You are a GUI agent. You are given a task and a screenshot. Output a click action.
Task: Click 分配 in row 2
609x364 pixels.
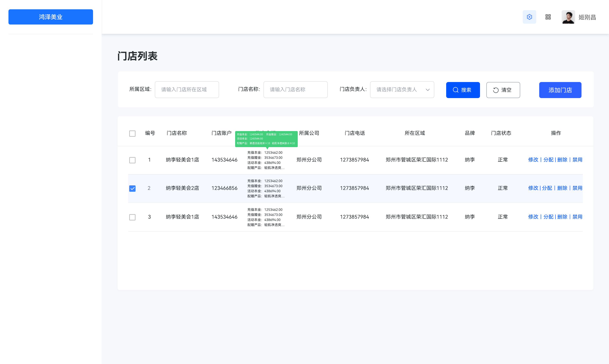(547, 188)
